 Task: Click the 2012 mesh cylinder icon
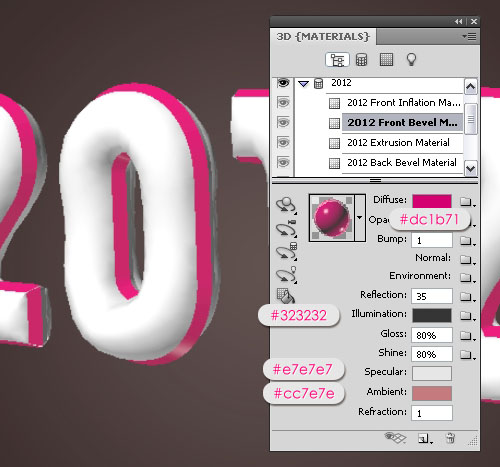click(319, 84)
